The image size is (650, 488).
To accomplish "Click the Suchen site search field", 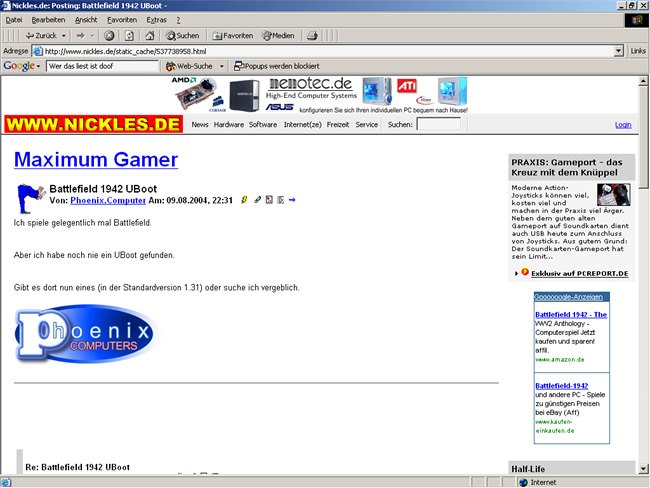I will pos(439,124).
